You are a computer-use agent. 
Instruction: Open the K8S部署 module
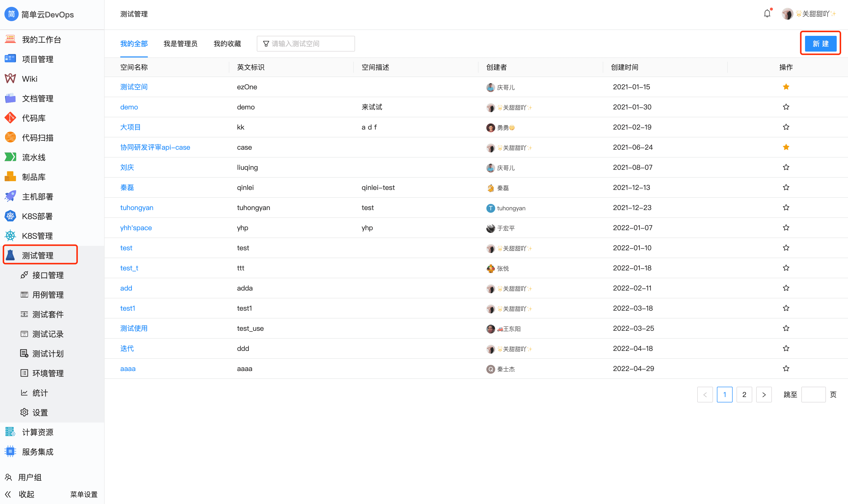(x=37, y=216)
